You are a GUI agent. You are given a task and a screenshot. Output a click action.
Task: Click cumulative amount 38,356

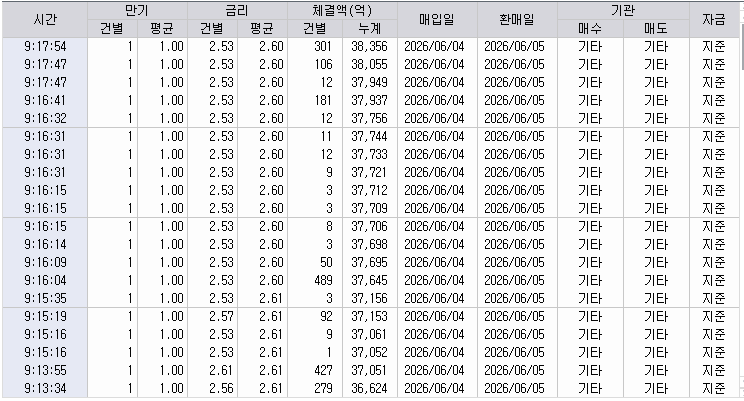pyautogui.click(x=370, y=47)
